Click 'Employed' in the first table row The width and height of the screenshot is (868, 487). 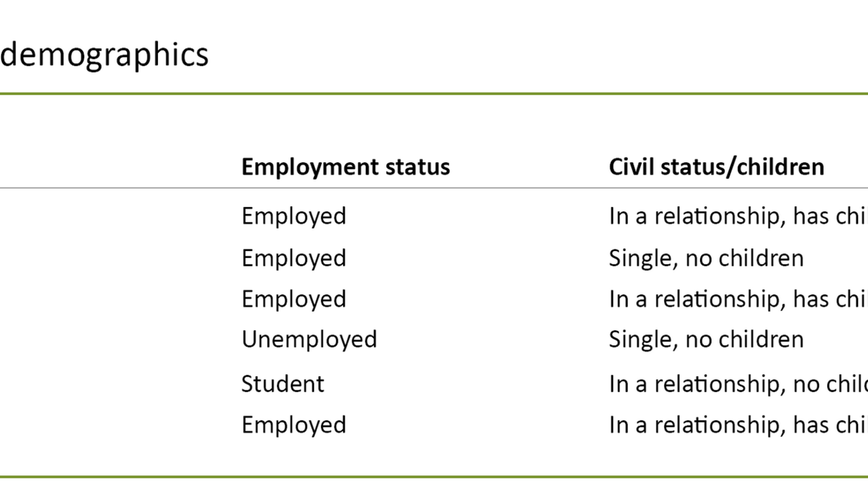294,216
